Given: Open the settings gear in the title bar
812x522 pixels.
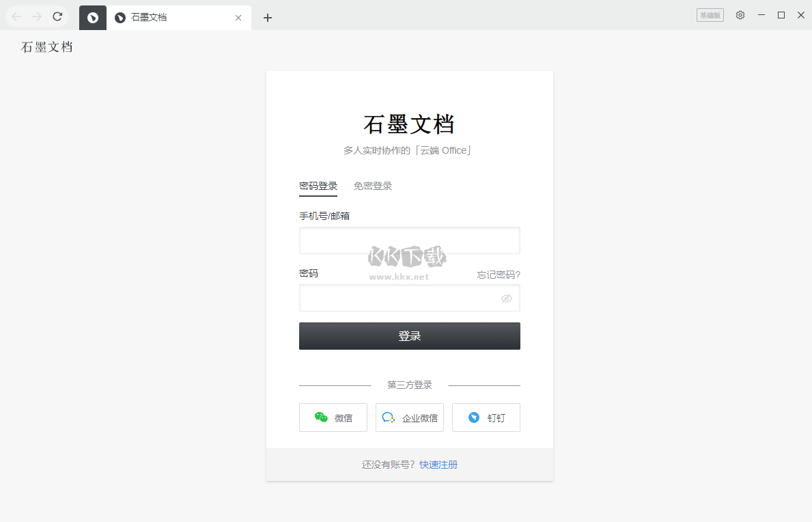Looking at the screenshot, I should (740, 14).
